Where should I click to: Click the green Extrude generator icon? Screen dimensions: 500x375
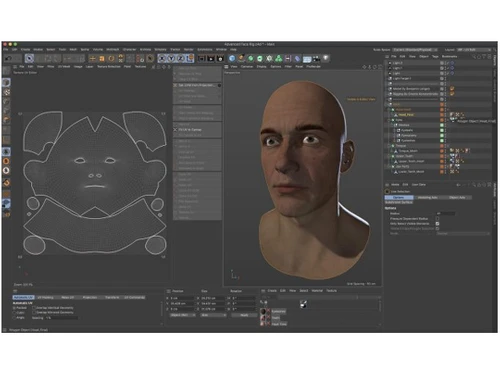tap(260, 59)
